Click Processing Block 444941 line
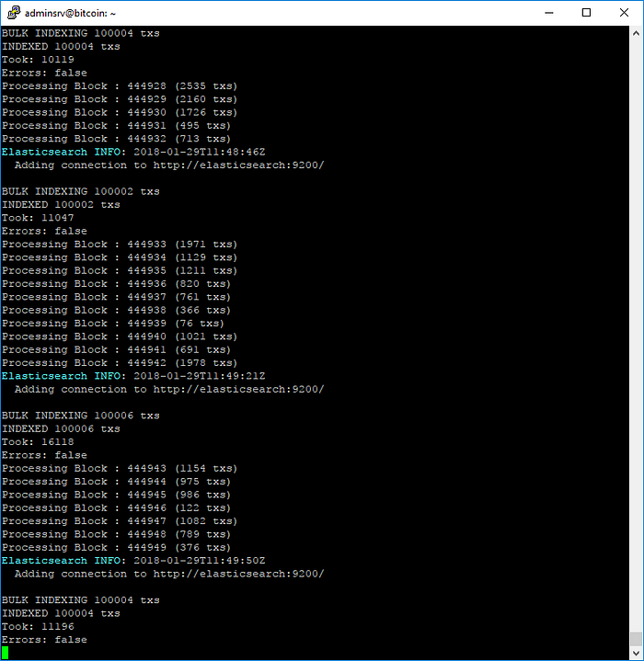 pos(117,350)
